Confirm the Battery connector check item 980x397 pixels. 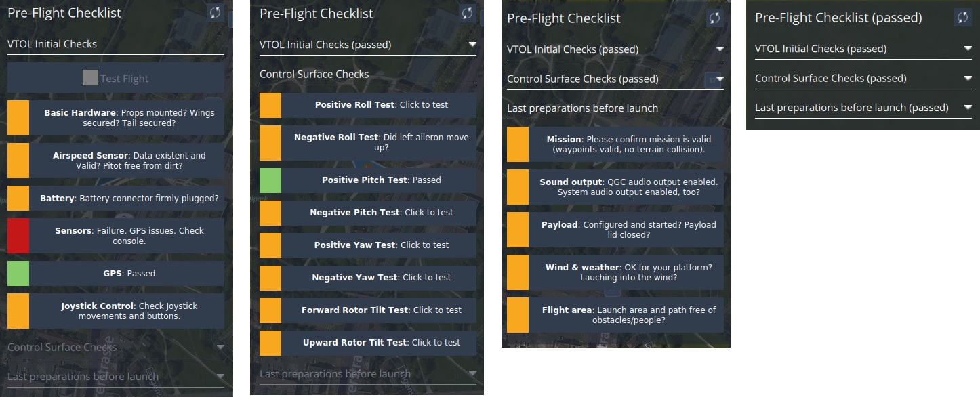coord(116,198)
